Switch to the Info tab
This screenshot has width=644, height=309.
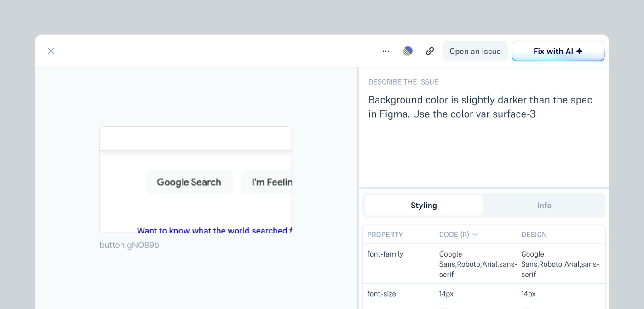pyautogui.click(x=544, y=206)
